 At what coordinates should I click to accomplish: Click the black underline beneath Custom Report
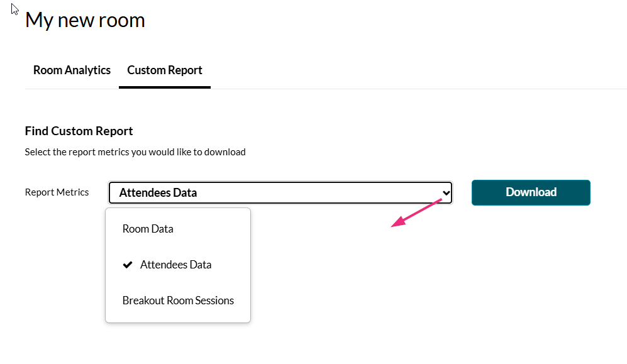pyautogui.click(x=165, y=87)
